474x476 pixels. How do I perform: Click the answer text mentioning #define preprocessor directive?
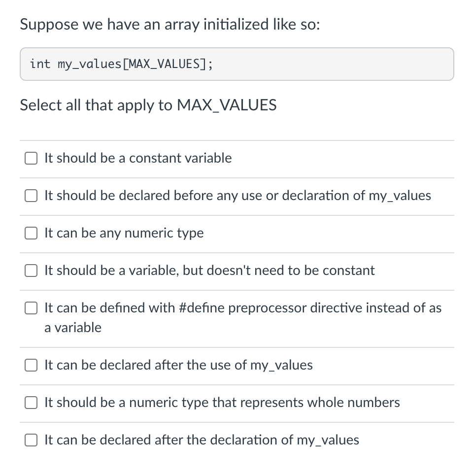pos(243,317)
